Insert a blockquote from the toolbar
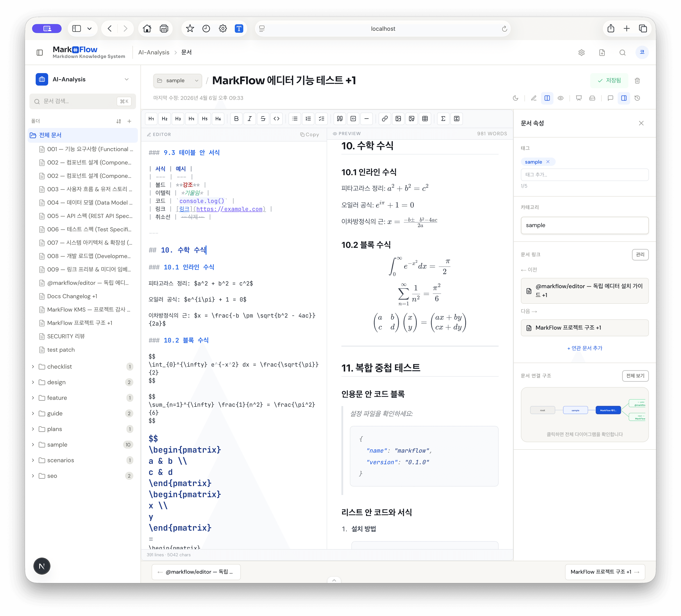This screenshot has height=616, width=681. 339,119
